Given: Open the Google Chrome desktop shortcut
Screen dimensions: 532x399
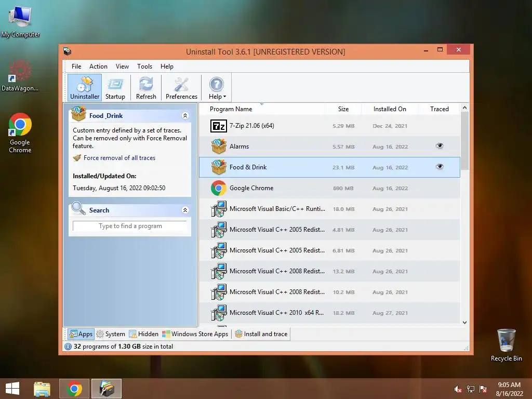Looking at the screenshot, I should click(x=20, y=133).
